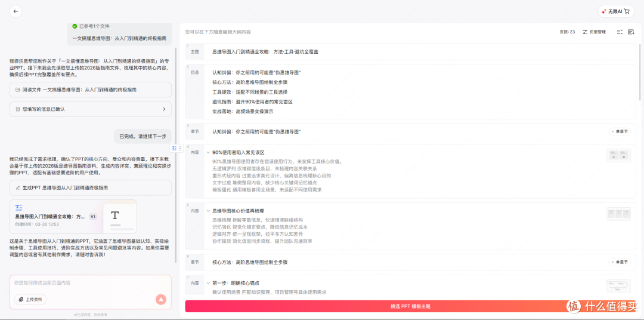The image size is (644, 320).
Task: Expand 您填写的信息已确认 chevron
Action: tap(165, 109)
